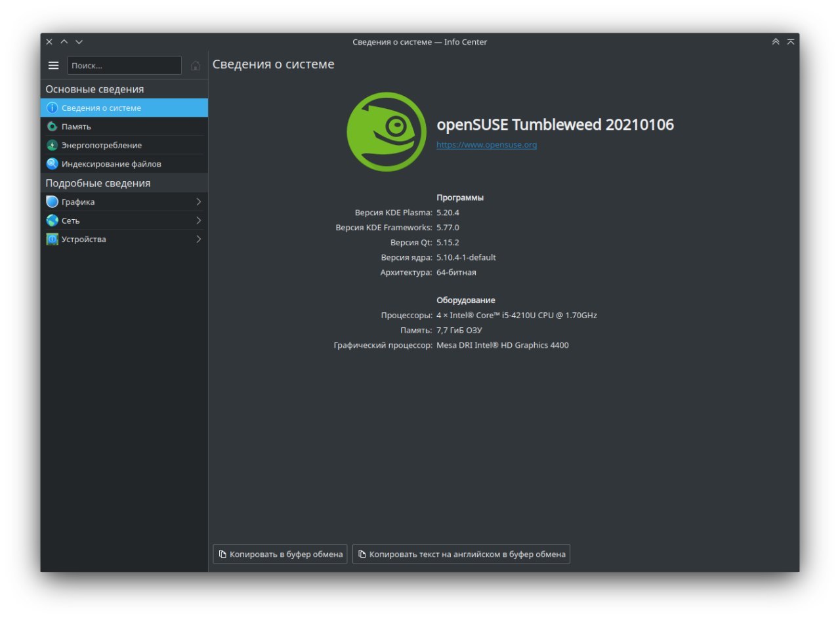Viewport: 840px width, 620px height.
Task: Expand the Устройства category chevron
Action: click(x=198, y=239)
